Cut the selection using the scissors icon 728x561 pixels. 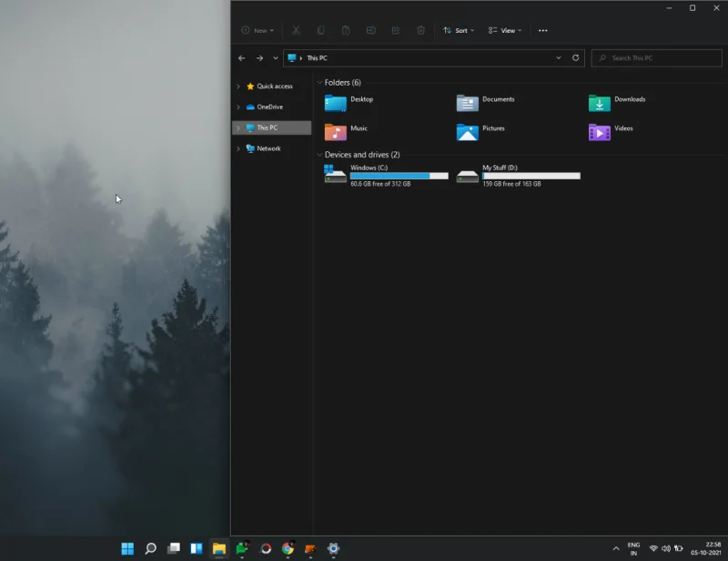[297, 30]
